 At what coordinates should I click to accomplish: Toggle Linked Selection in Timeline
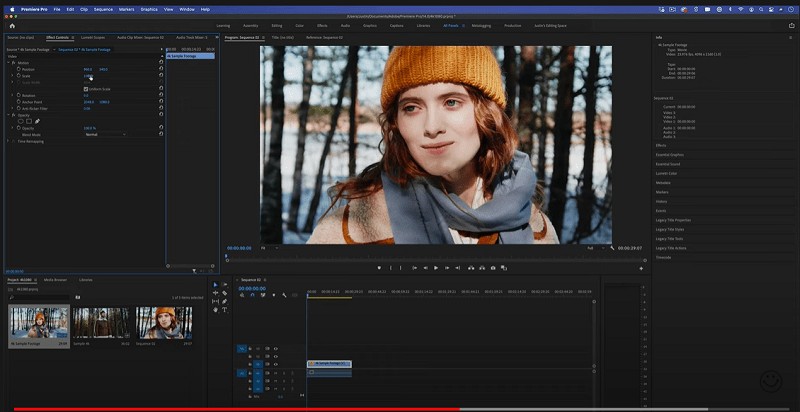tap(263, 295)
